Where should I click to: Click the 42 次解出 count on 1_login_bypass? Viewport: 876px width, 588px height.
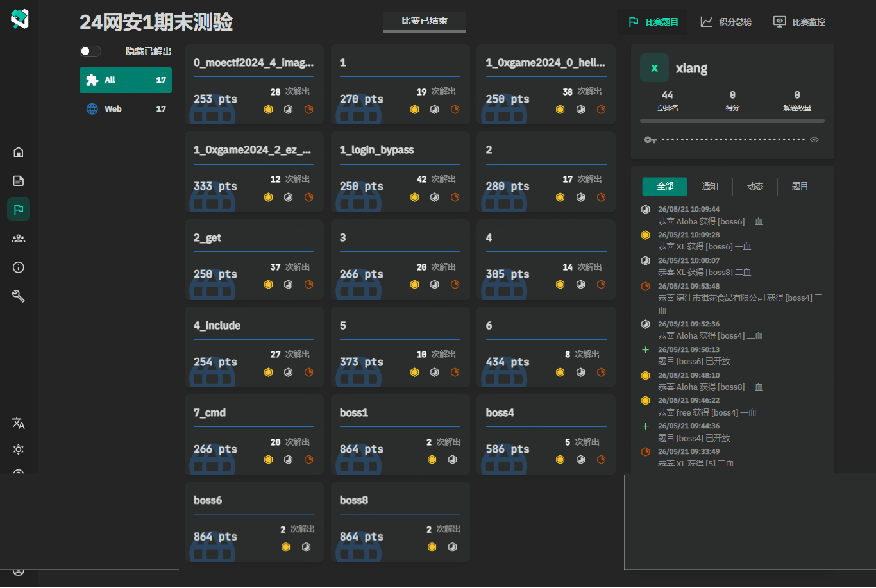point(436,180)
